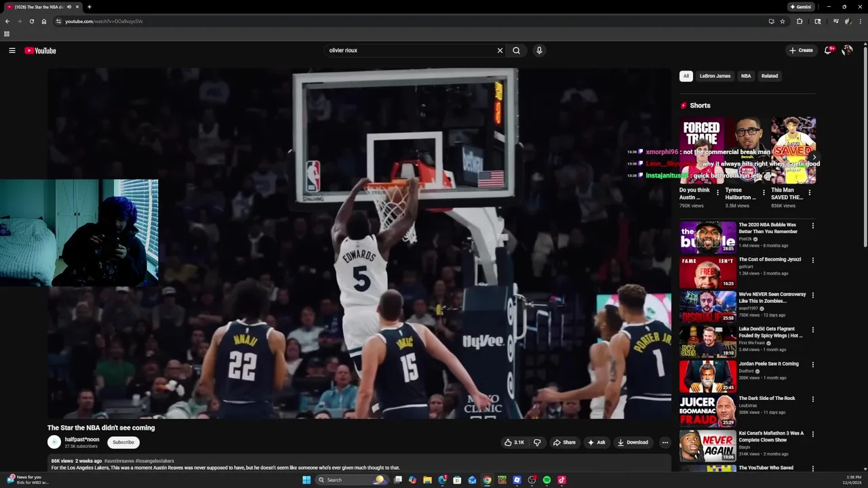Image resolution: width=868 pixels, height=488 pixels.
Task: Open TikTok from the taskbar
Action: pyautogui.click(x=561, y=480)
